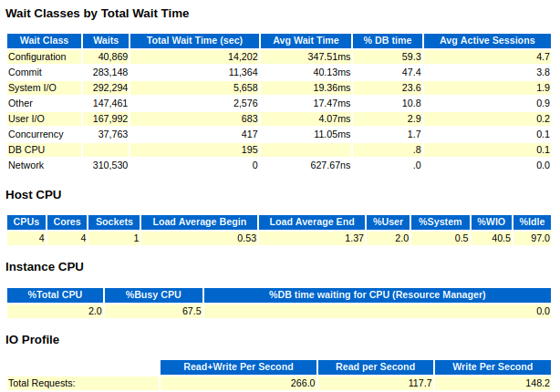Image resolution: width=560 pixels, height=392 pixels.
Task: Click the DB CPU row label
Action: 26,150
